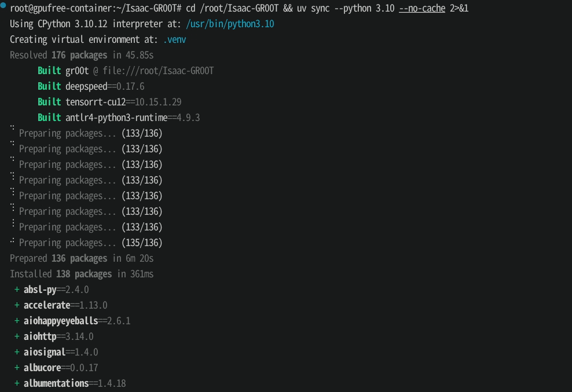The width and height of the screenshot is (572, 392).
Task: Click the blue command status dot
Action: 3,5
